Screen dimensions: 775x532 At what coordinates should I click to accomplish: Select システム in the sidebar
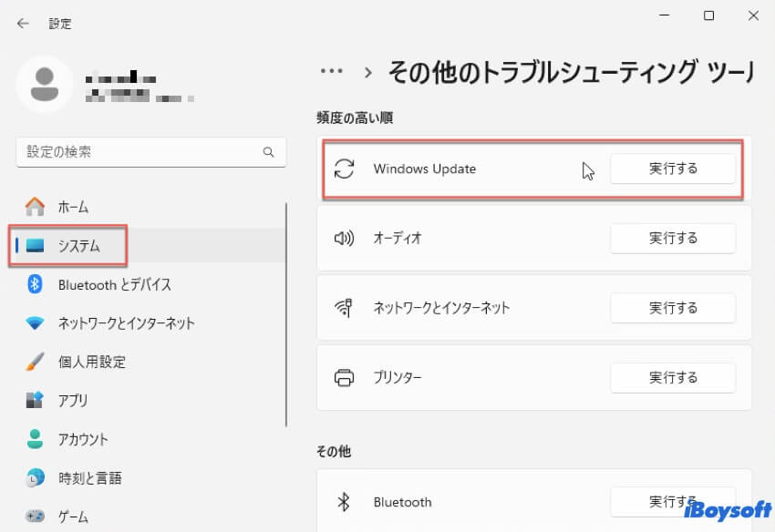pyautogui.click(x=78, y=246)
